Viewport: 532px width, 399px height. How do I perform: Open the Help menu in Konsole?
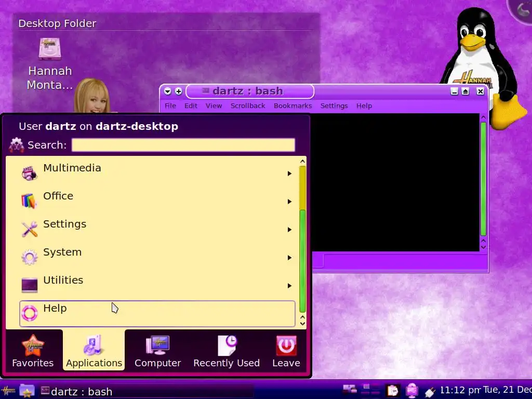pyautogui.click(x=364, y=106)
